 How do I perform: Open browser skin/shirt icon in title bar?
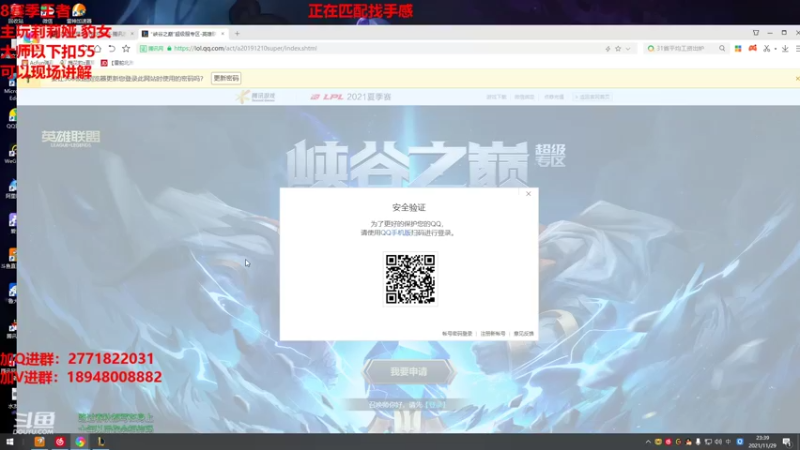coord(756,33)
